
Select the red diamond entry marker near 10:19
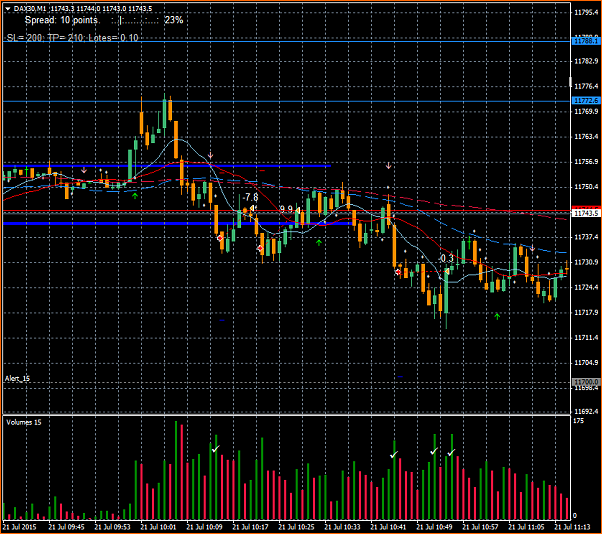pos(261,248)
